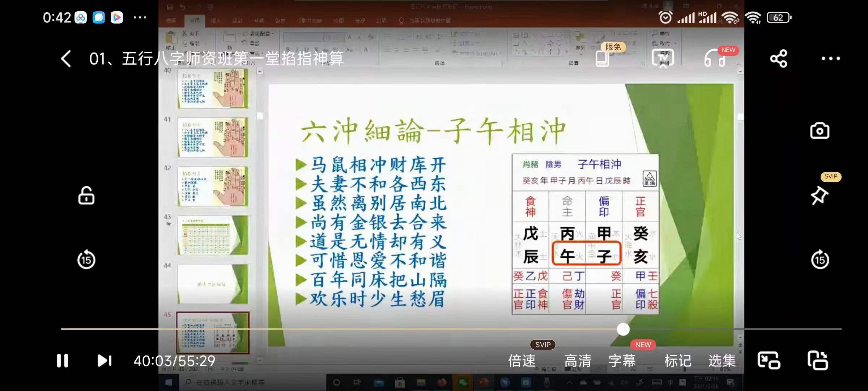Toggle subtitles with 字幕
Viewport: 868px width, 391px height.
tap(623, 360)
